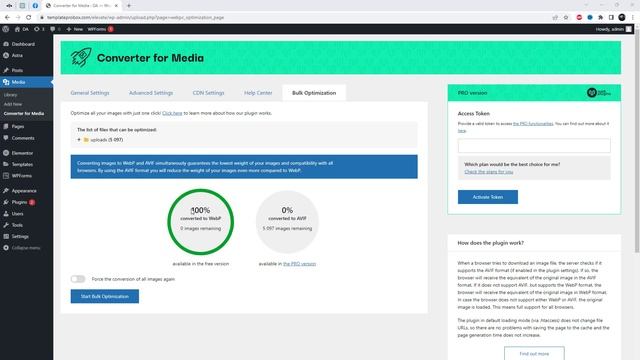
Task: Select Media in the admin sidebar
Action: (18, 82)
